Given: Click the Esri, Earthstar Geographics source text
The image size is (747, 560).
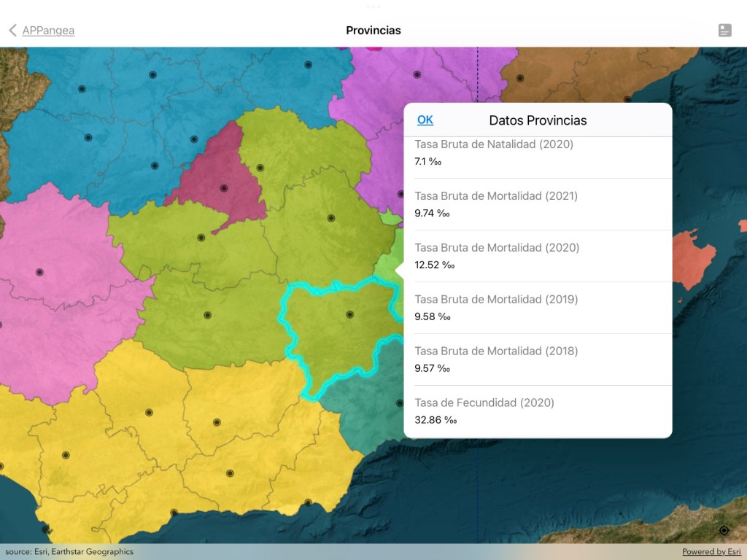Looking at the screenshot, I should [x=69, y=552].
